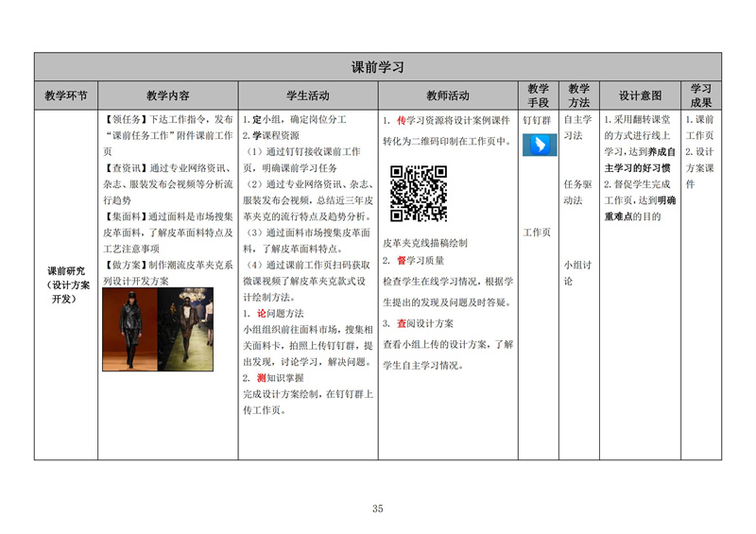Click the '【查资讯】' text line
756x534 pixels.
coord(168,168)
